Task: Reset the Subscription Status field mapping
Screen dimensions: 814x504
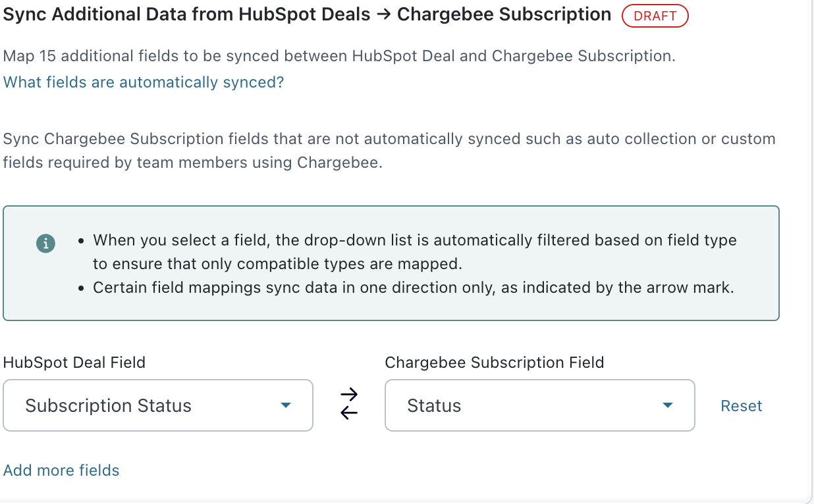Action: click(741, 406)
